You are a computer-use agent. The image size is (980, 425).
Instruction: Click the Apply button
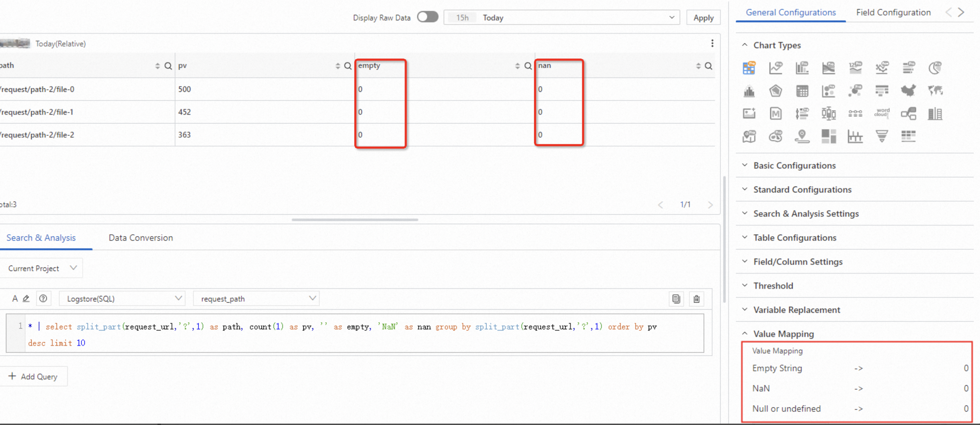click(x=703, y=18)
